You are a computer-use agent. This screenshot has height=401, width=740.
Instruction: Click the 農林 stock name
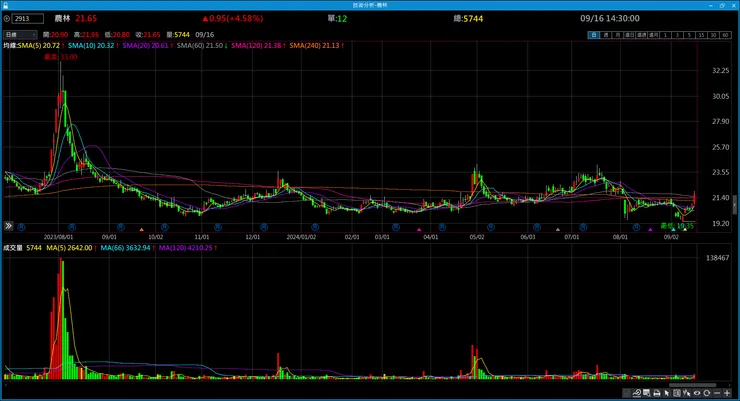[x=62, y=18]
